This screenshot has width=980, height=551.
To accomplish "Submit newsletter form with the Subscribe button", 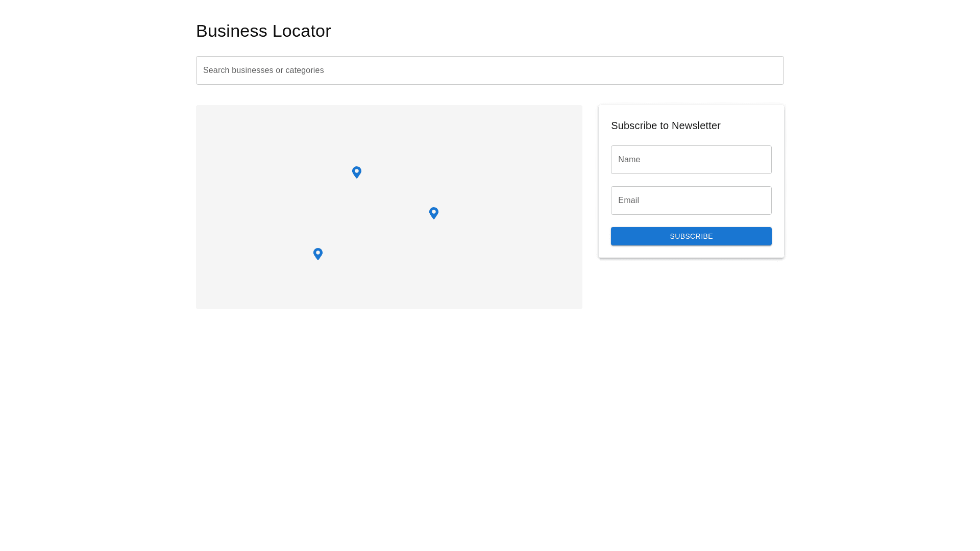I will pyautogui.click(x=691, y=236).
